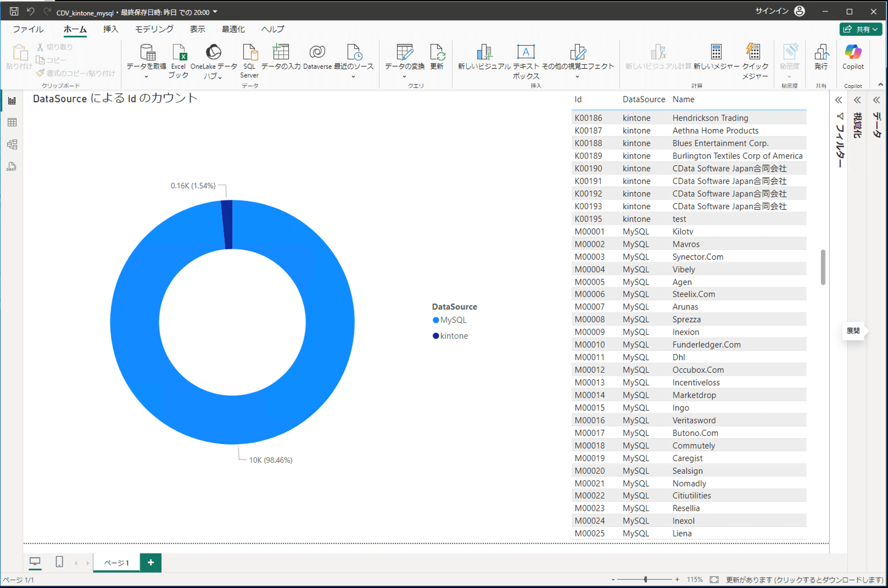Open Dataverse connector
Image resolution: width=888 pixels, height=588 pixels.
(317, 57)
